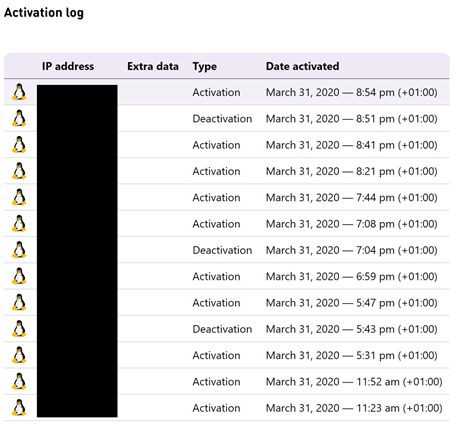Click the penguin icon for the 6:59 pm activation
This screenshot has width=458, height=432.
(19, 276)
